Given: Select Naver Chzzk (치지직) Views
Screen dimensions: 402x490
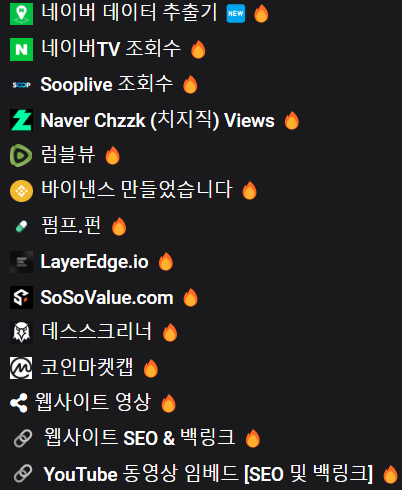Looking at the screenshot, I should (x=157, y=120).
